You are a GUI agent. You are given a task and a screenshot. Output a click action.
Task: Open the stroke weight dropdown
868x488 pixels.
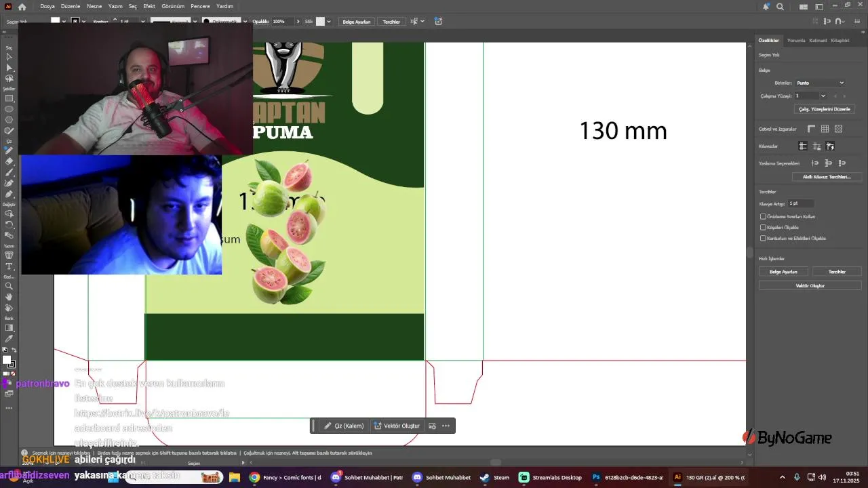point(144,22)
